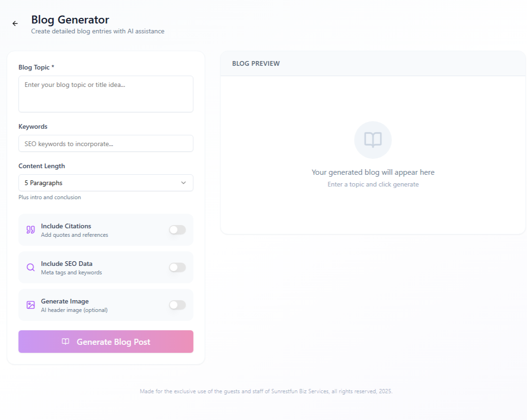Click the back arrow icon
The width and height of the screenshot is (527, 420).
15,23
